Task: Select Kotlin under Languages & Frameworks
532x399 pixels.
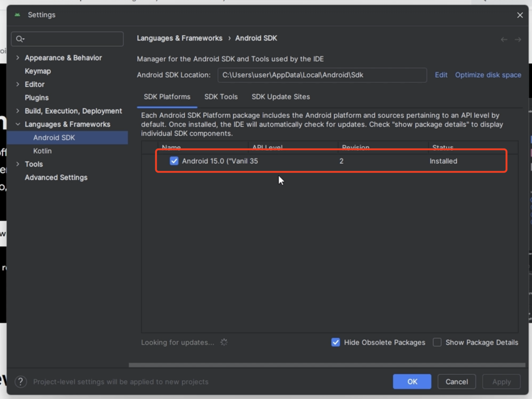Action: point(42,151)
